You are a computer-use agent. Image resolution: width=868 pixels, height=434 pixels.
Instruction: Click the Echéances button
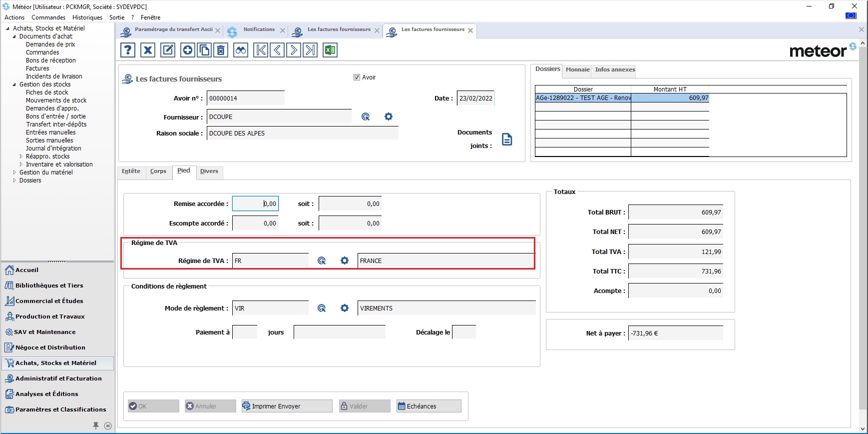[429, 406]
